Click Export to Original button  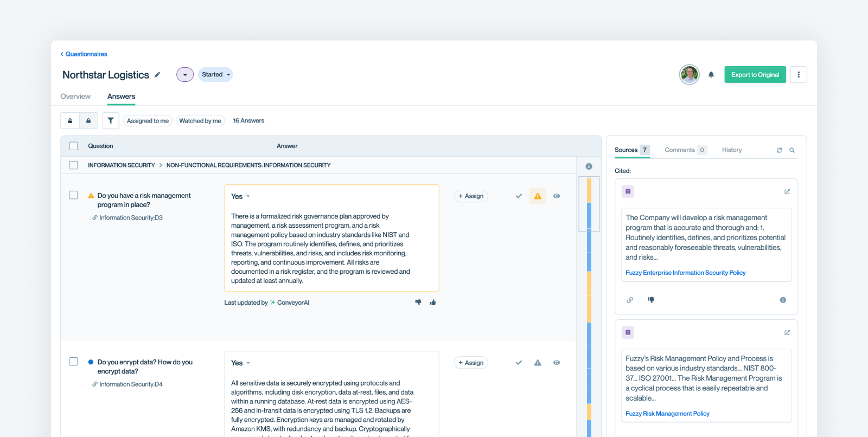(755, 75)
